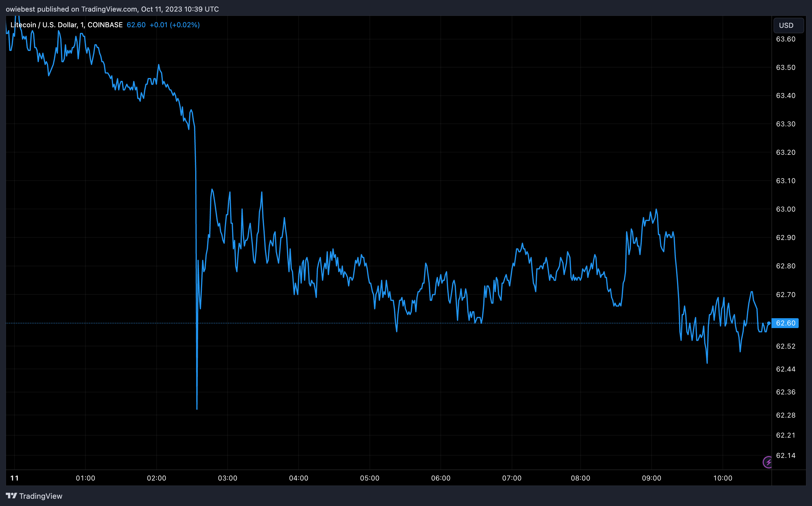Screen dimensions: 812x506
Task: Click the 63.60 price axis label
Action: [786, 39]
